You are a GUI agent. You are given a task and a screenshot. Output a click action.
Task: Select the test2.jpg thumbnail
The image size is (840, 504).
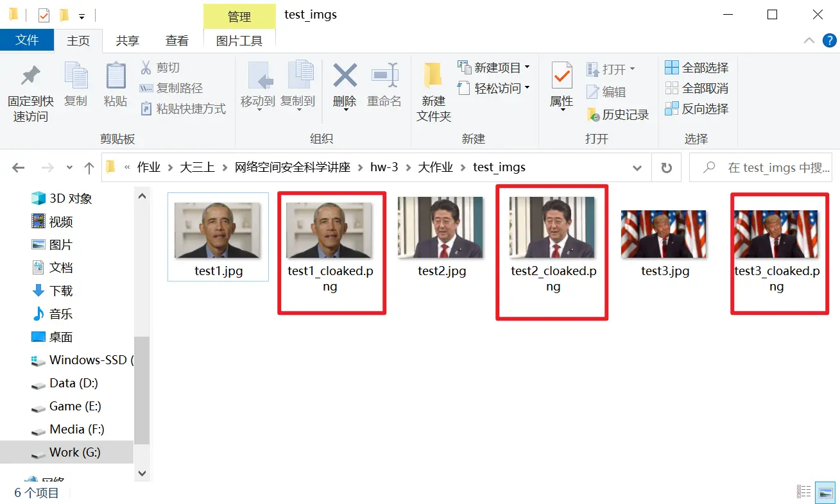pos(441,228)
